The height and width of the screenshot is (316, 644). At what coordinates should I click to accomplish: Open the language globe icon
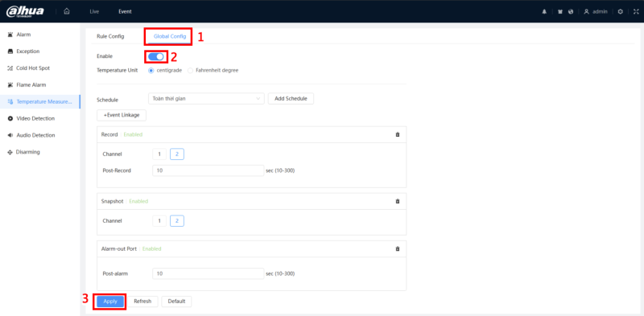(571, 11)
